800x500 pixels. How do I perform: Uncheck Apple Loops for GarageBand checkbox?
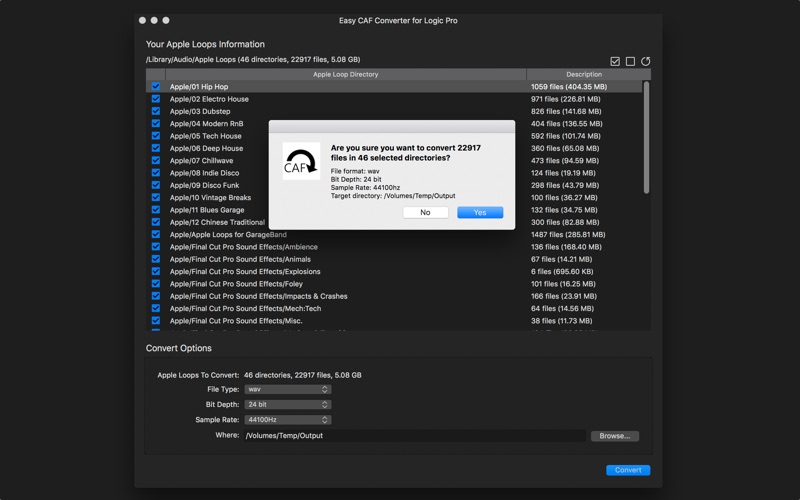tap(156, 235)
